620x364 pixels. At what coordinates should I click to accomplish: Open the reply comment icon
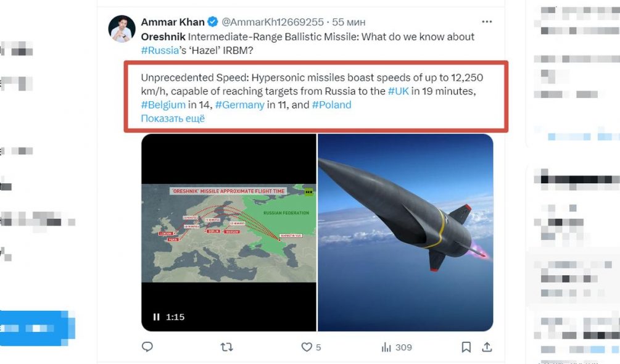click(147, 347)
